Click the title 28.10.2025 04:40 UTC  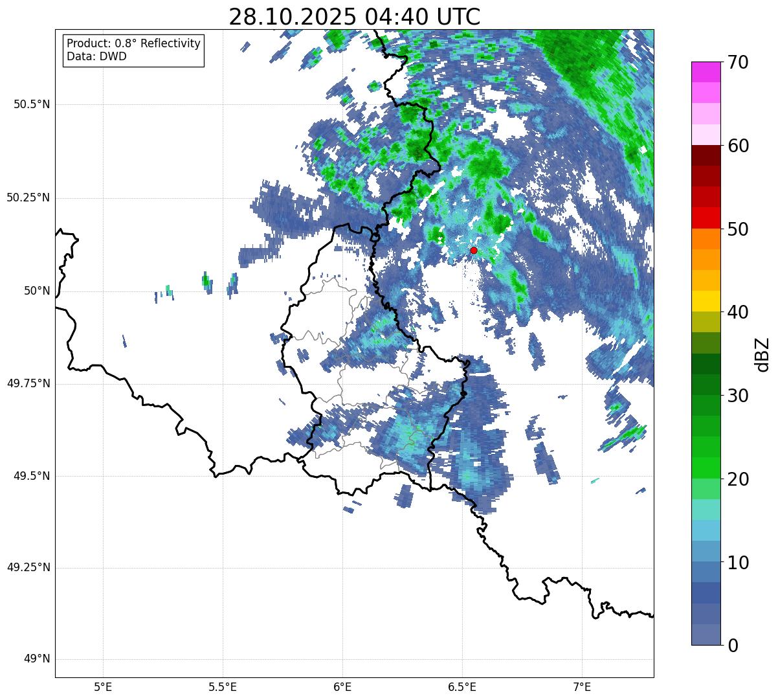point(355,17)
